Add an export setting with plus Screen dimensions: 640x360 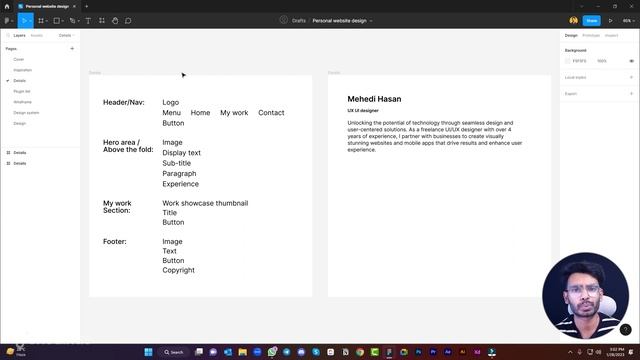point(631,93)
